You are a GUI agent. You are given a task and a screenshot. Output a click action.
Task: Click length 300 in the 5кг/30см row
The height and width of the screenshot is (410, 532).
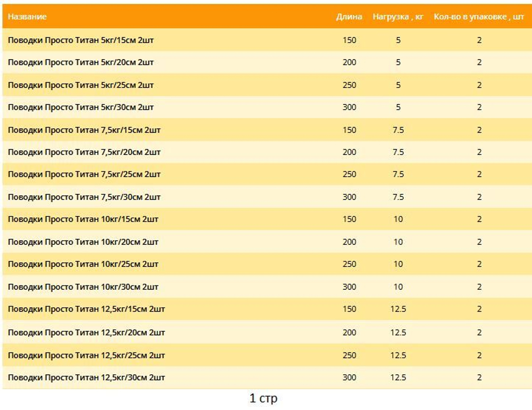coord(349,108)
